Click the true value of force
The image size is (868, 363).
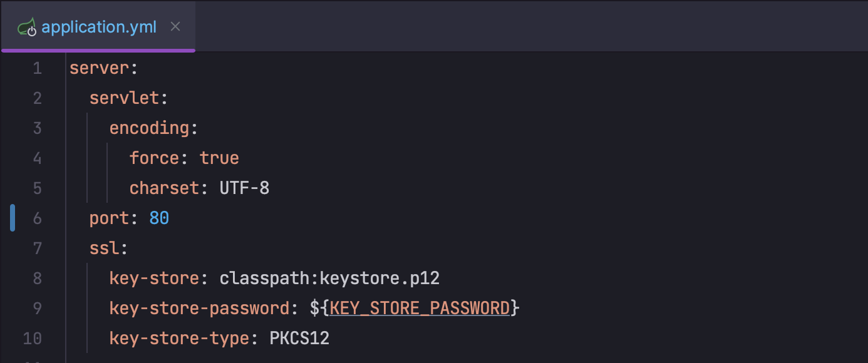pyautogui.click(x=219, y=158)
